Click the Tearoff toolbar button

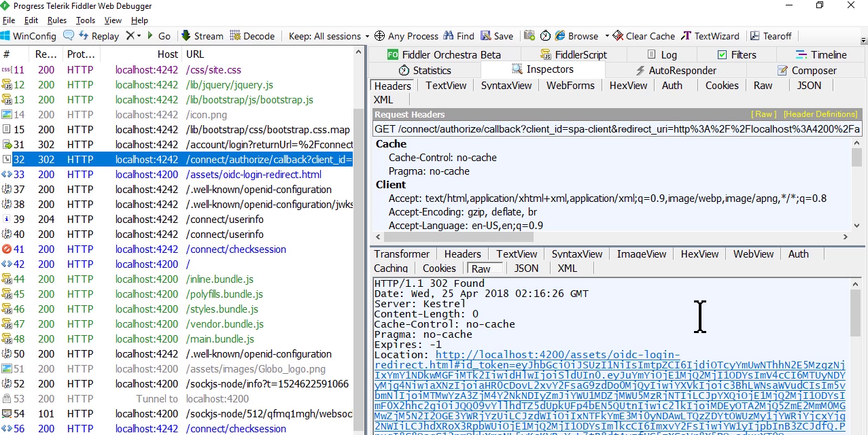pyautogui.click(x=771, y=36)
